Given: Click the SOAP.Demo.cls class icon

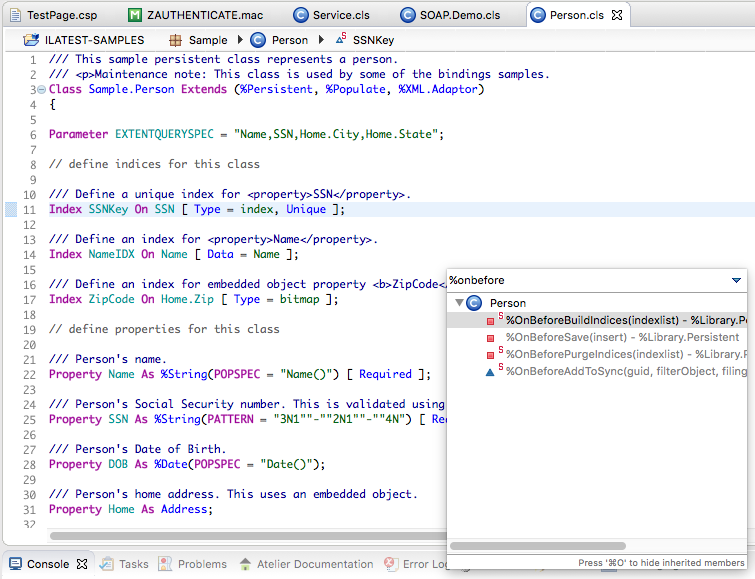Looking at the screenshot, I should (407, 15).
